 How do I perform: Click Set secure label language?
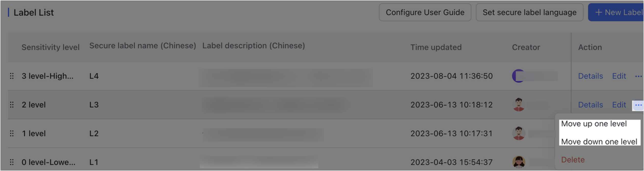click(x=530, y=12)
